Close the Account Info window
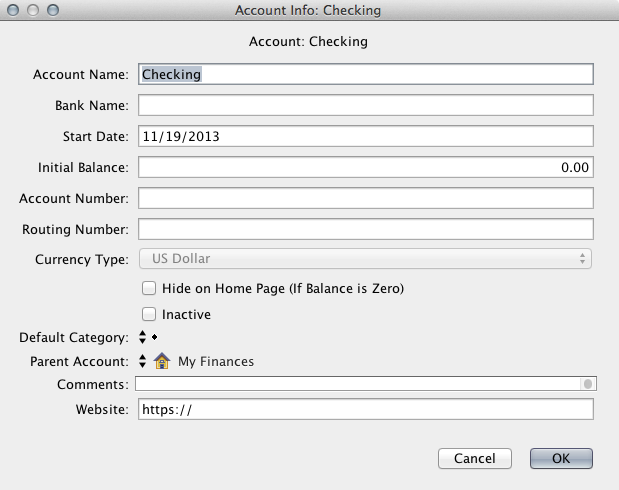 click(13, 10)
